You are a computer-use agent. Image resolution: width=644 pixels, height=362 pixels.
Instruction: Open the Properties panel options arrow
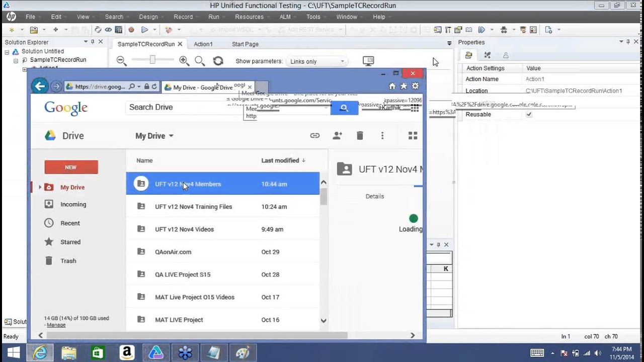pyautogui.click(x=621, y=42)
